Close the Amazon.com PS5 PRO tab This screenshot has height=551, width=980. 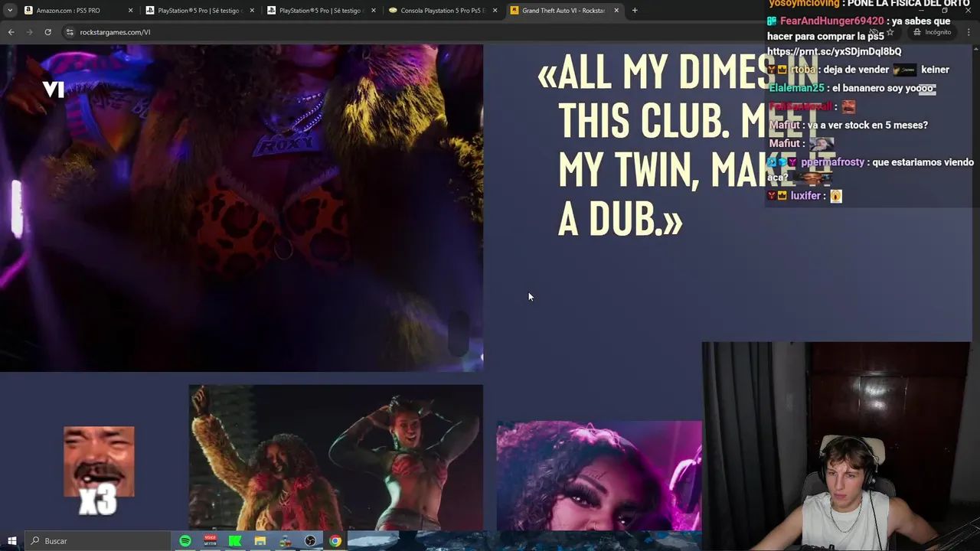[x=130, y=11]
